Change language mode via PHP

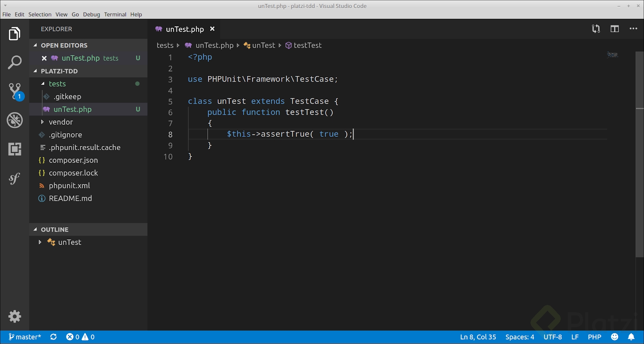pos(594,337)
